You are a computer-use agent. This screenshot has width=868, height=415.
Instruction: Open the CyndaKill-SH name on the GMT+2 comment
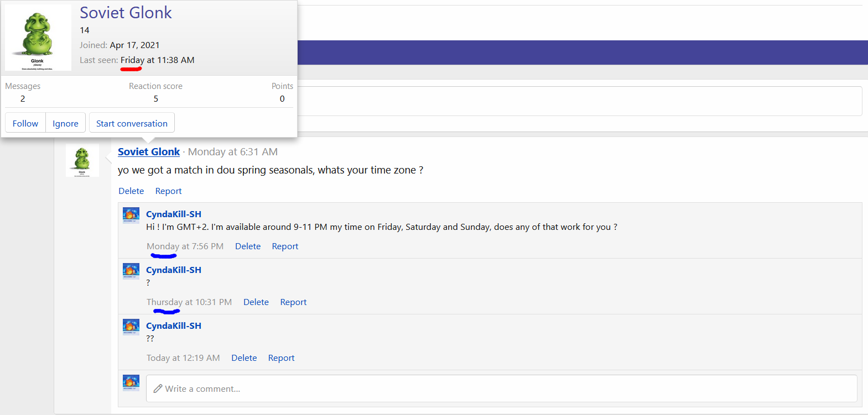(x=174, y=214)
